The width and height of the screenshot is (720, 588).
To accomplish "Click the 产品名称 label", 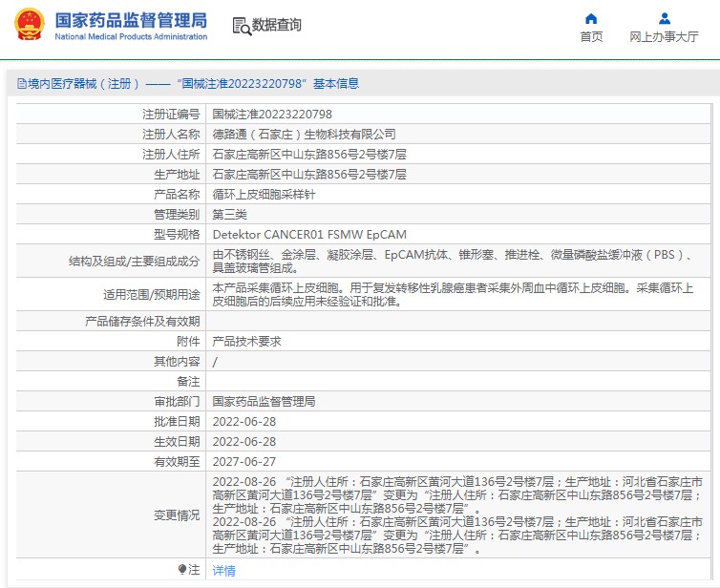I will (177, 195).
